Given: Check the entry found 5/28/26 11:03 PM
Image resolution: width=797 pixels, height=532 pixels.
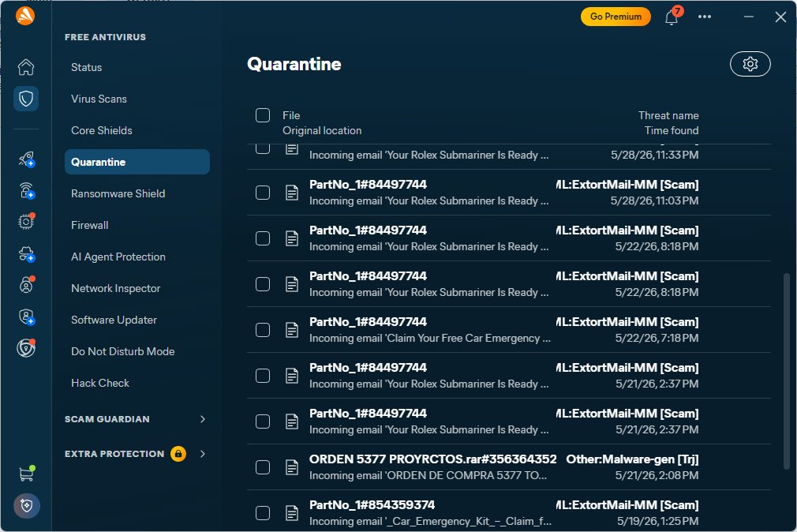Looking at the screenshot, I should (x=263, y=193).
